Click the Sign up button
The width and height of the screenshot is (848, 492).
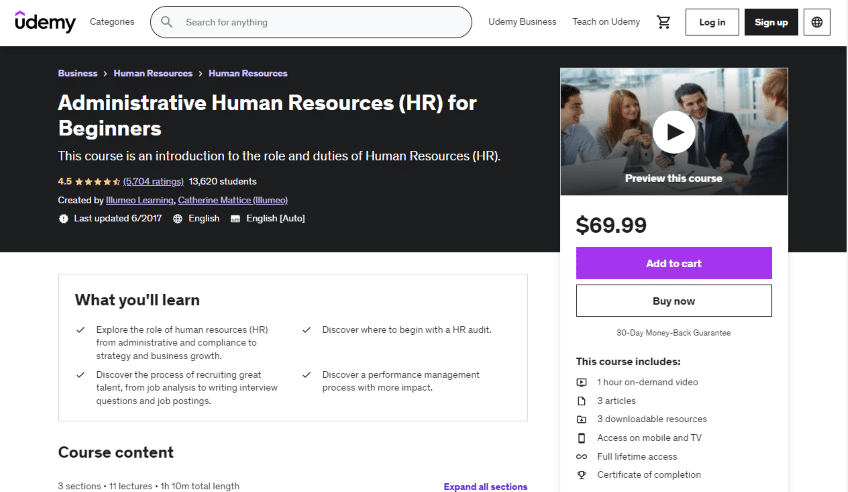coord(771,22)
